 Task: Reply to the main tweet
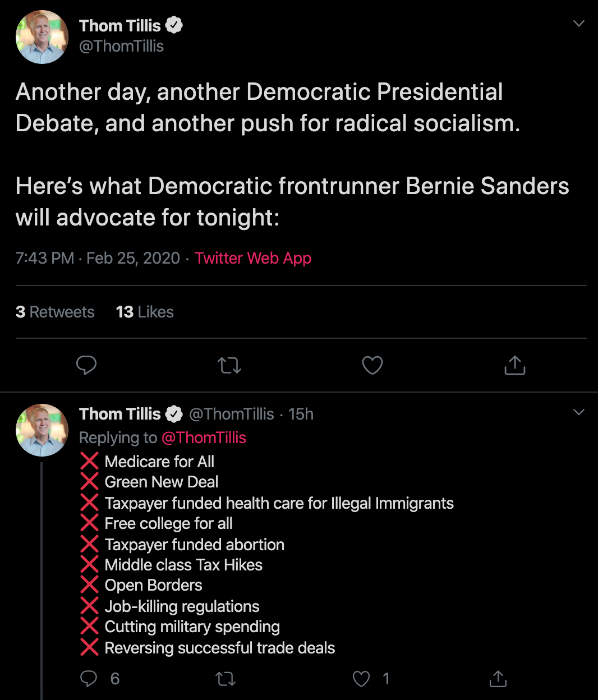coord(86,365)
